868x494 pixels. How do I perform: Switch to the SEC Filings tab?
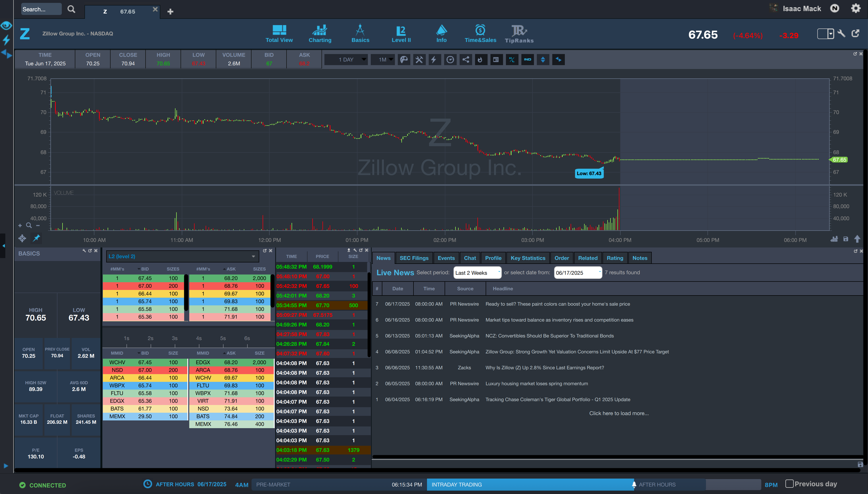[414, 258]
